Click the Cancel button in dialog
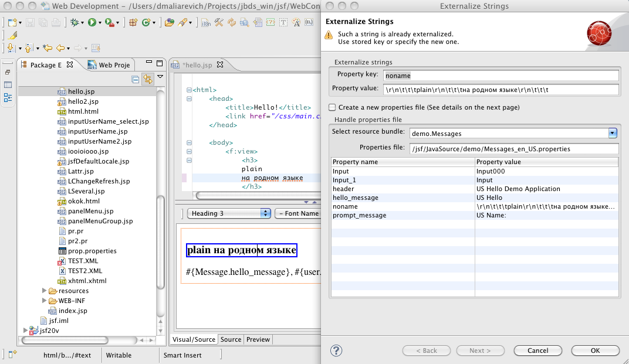This screenshot has height=364, width=629. pyautogui.click(x=537, y=351)
